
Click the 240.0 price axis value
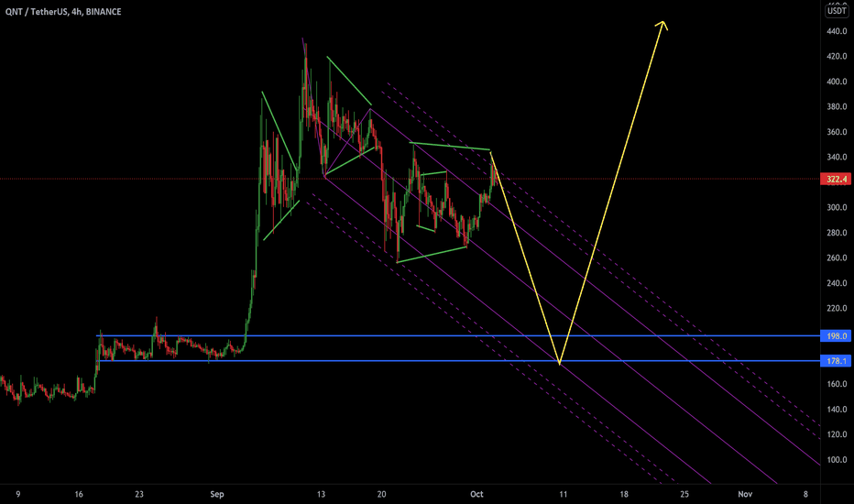click(837, 283)
